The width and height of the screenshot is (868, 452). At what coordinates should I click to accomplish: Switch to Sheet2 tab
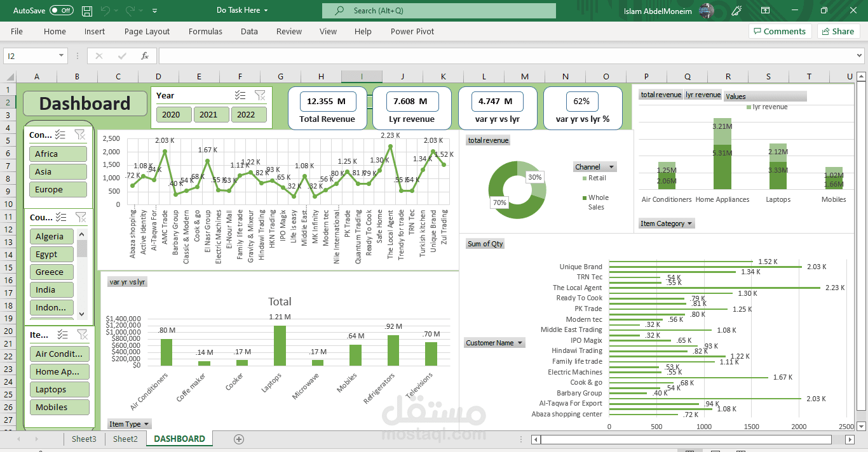(125, 439)
